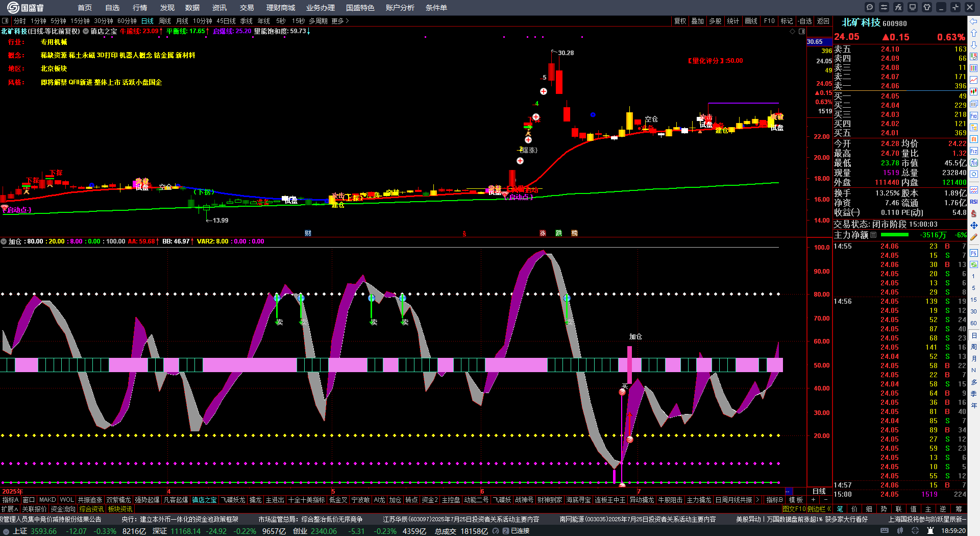Click the + zoom in chart button
This screenshot has width=980, height=536.
(813, 500)
